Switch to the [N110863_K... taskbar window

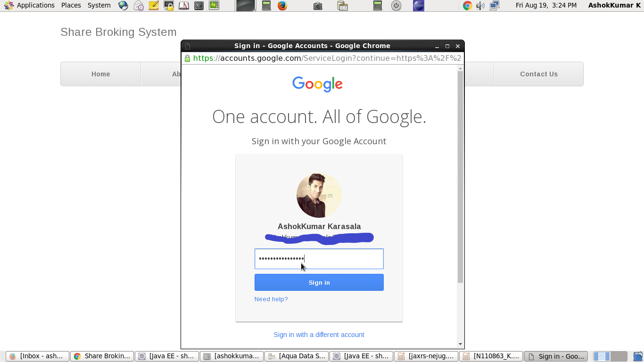point(491,356)
